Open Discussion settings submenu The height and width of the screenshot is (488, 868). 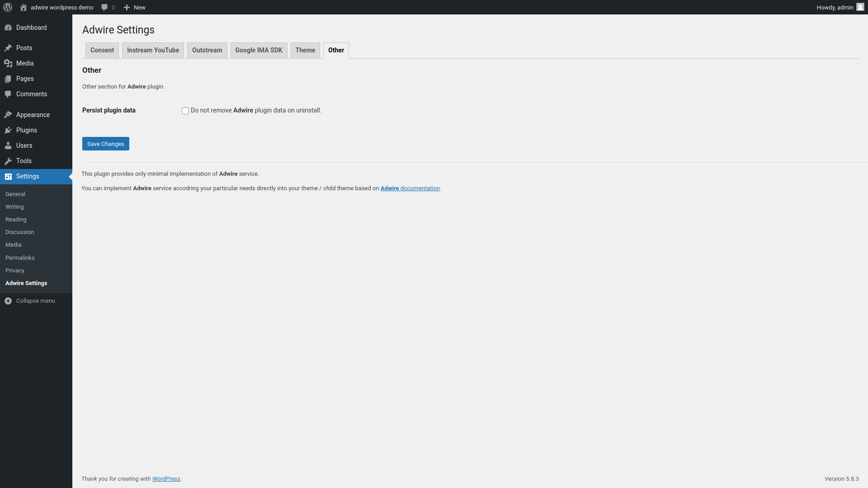[x=19, y=232]
